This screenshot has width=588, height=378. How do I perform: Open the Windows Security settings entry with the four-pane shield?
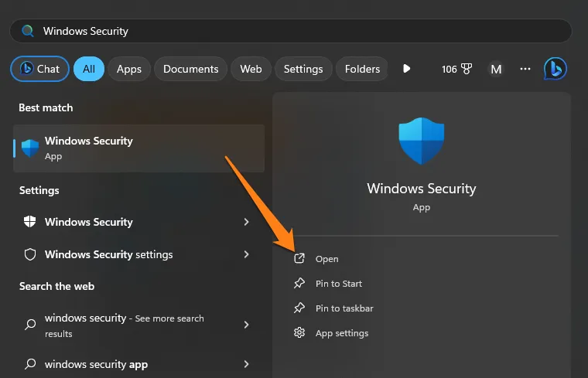(137, 222)
